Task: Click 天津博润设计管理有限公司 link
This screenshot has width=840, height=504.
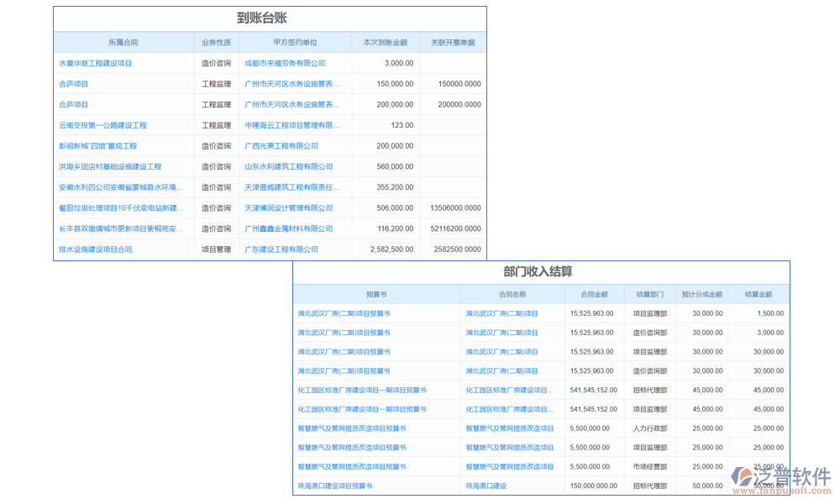Action: [288, 207]
